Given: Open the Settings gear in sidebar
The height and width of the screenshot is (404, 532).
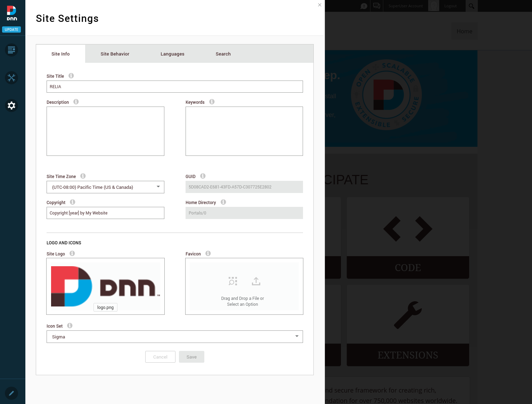Looking at the screenshot, I should [11, 106].
